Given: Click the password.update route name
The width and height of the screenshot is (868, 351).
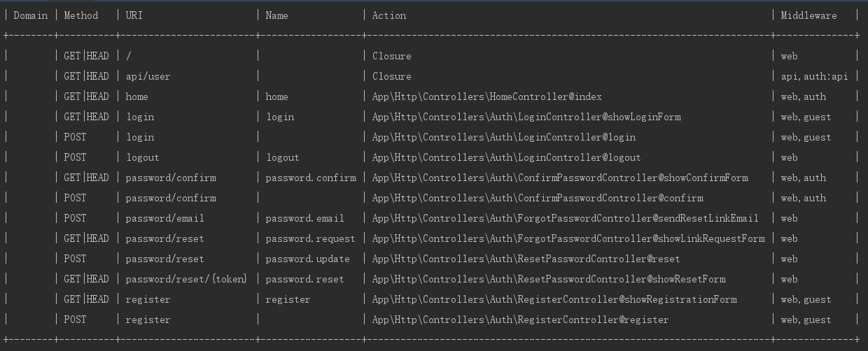Looking at the screenshot, I should tap(307, 259).
